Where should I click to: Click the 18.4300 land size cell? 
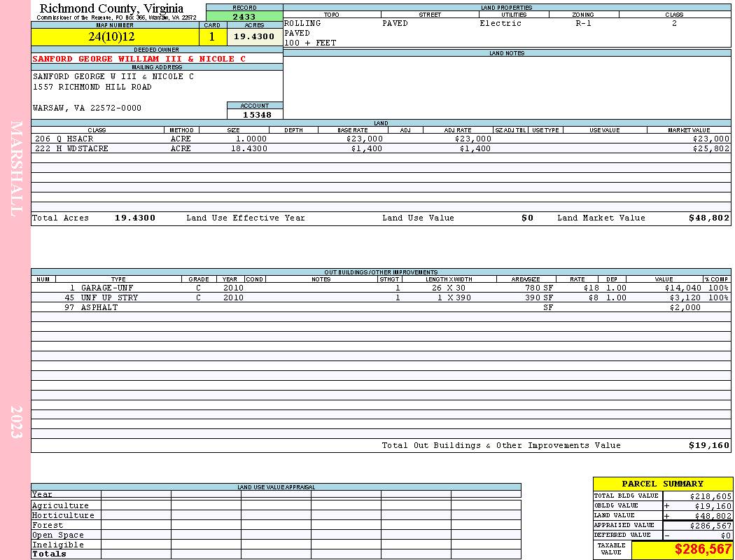[x=249, y=148]
